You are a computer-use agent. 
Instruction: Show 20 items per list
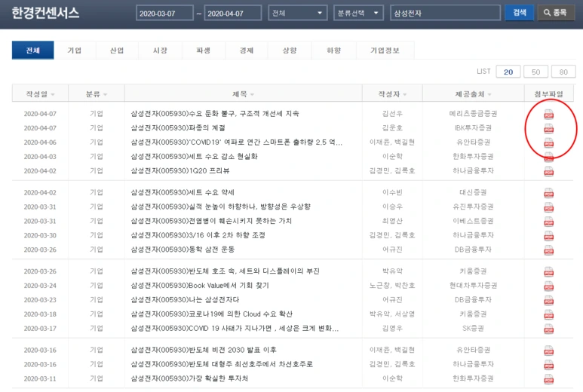(x=508, y=72)
